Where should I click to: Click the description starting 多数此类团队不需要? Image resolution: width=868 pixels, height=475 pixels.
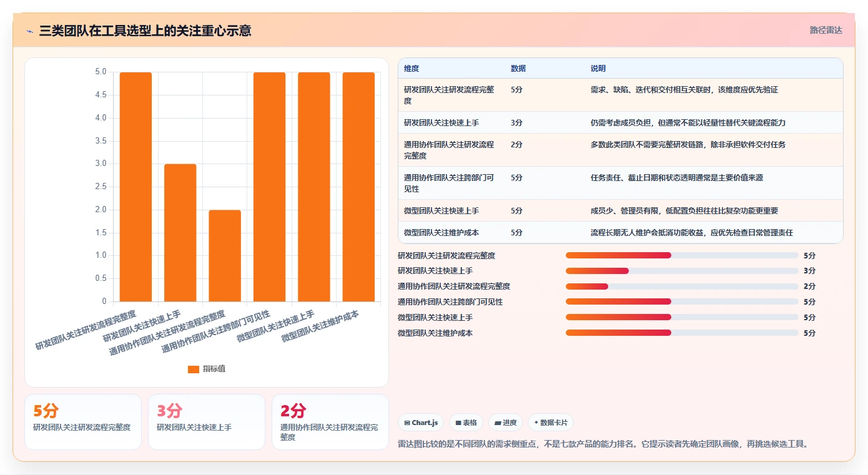click(688, 145)
